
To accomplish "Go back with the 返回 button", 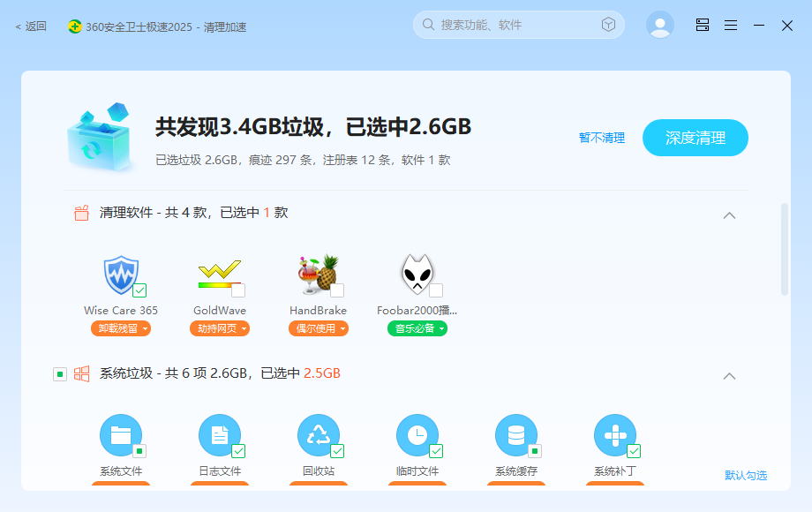I will (31, 26).
